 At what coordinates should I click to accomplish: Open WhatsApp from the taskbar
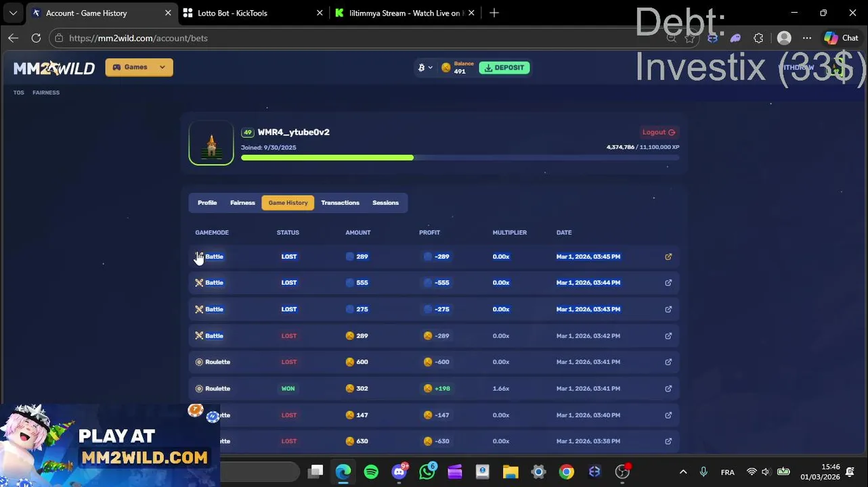point(427,472)
